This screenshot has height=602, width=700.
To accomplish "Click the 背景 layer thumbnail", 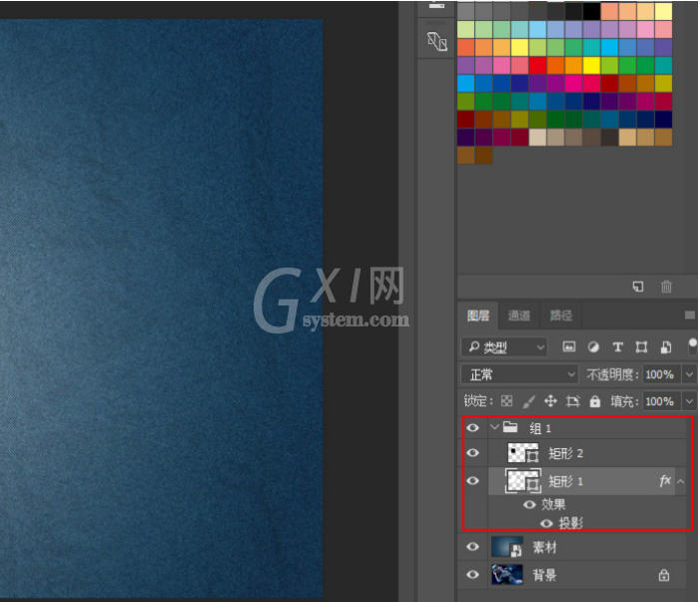I will (506, 574).
